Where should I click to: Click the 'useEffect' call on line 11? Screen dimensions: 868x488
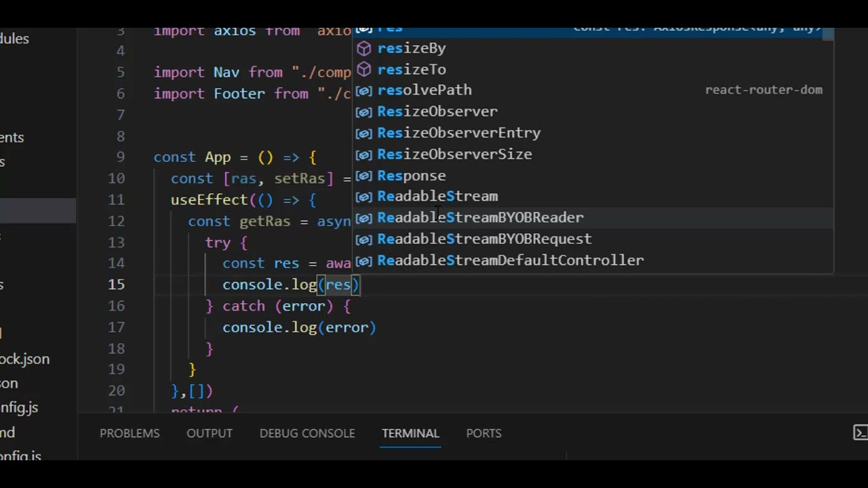tap(209, 200)
